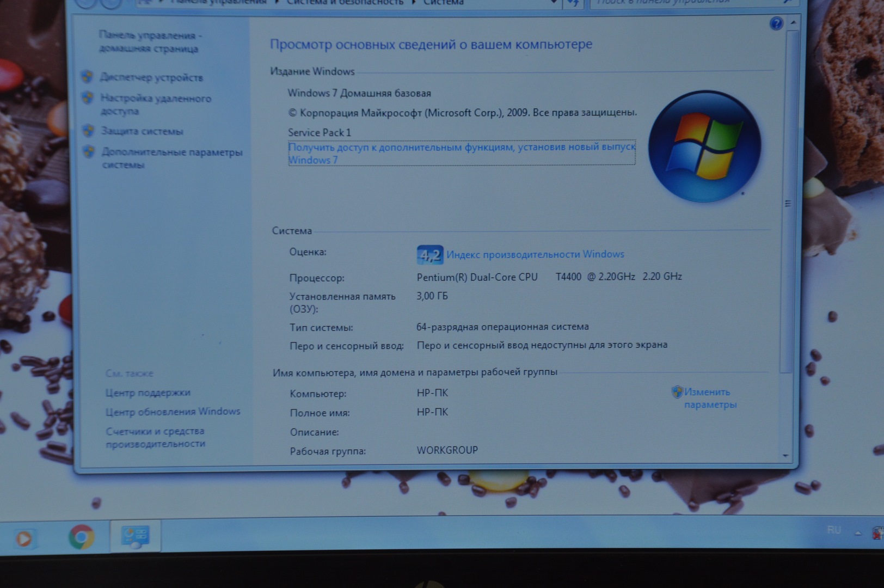
Task: Click the shield icon beside Дополнительные параметры системы
Action: (x=89, y=151)
